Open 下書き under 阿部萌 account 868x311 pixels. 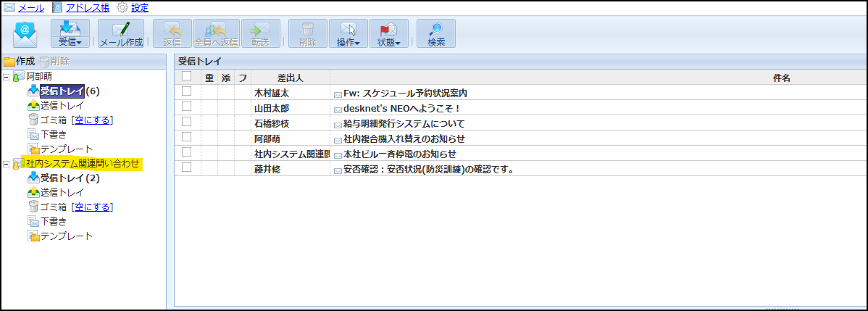[54, 134]
